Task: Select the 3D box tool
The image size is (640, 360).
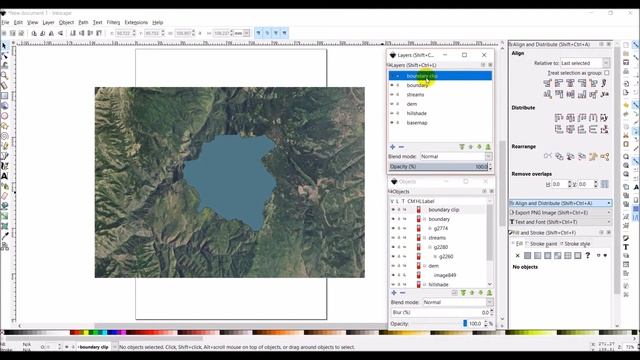Action: (4, 106)
